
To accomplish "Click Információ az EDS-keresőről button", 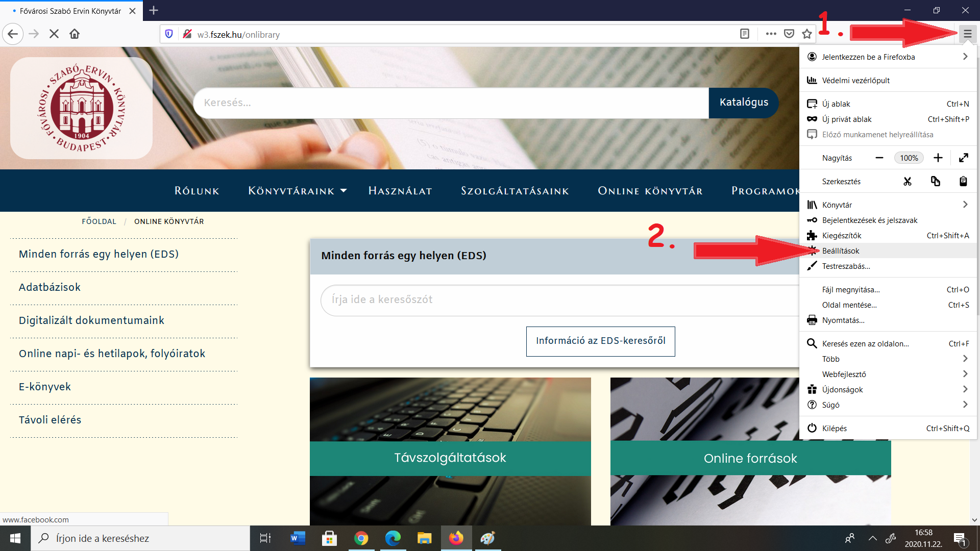I will coord(600,341).
